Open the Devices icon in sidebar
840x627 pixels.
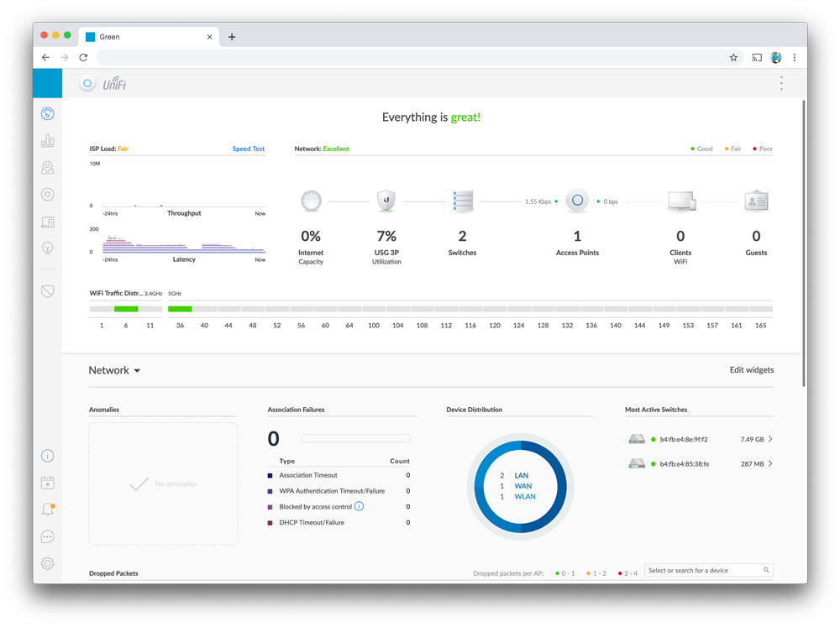pos(48,195)
